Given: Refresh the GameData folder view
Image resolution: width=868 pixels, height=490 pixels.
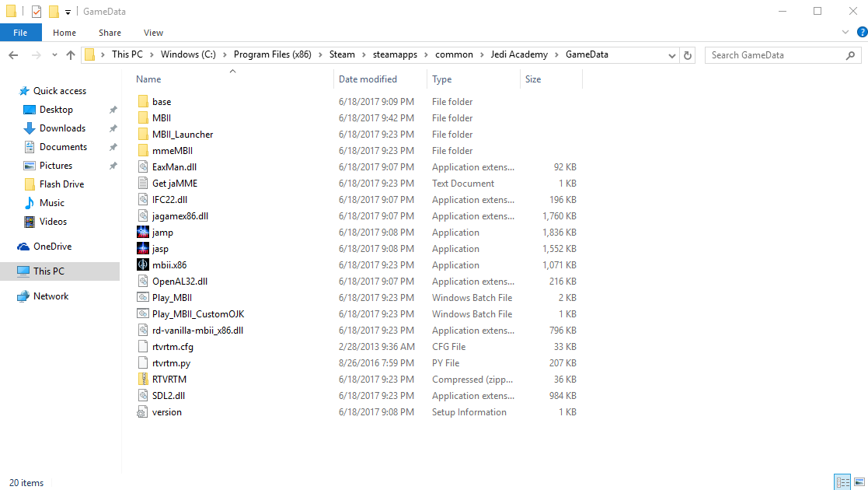Looking at the screenshot, I should pyautogui.click(x=687, y=55).
